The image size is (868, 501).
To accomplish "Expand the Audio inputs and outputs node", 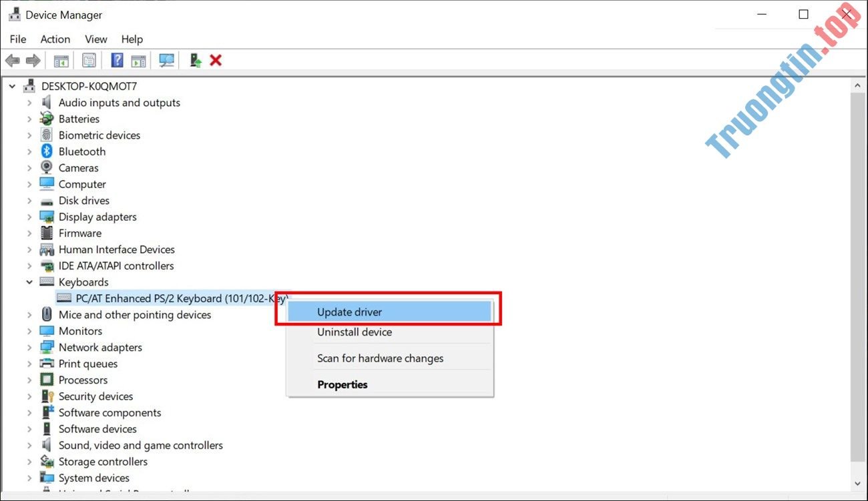I will pos(29,103).
